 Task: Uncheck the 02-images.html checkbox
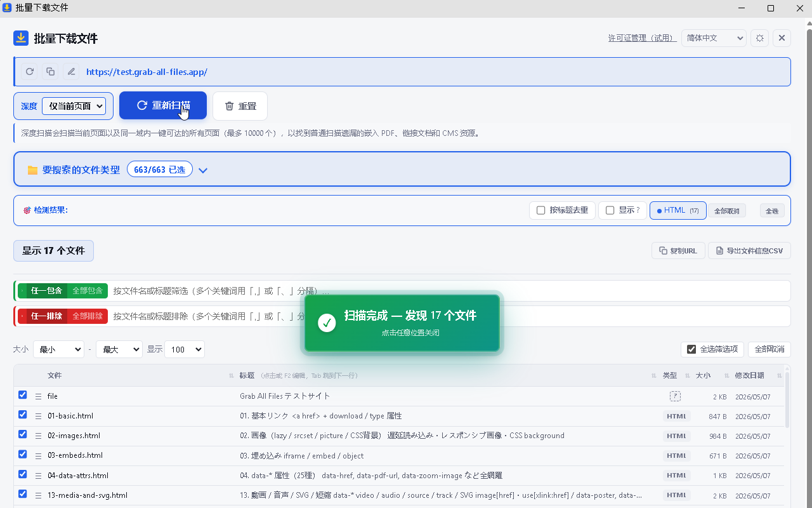pyautogui.click(x=23, y=434)
